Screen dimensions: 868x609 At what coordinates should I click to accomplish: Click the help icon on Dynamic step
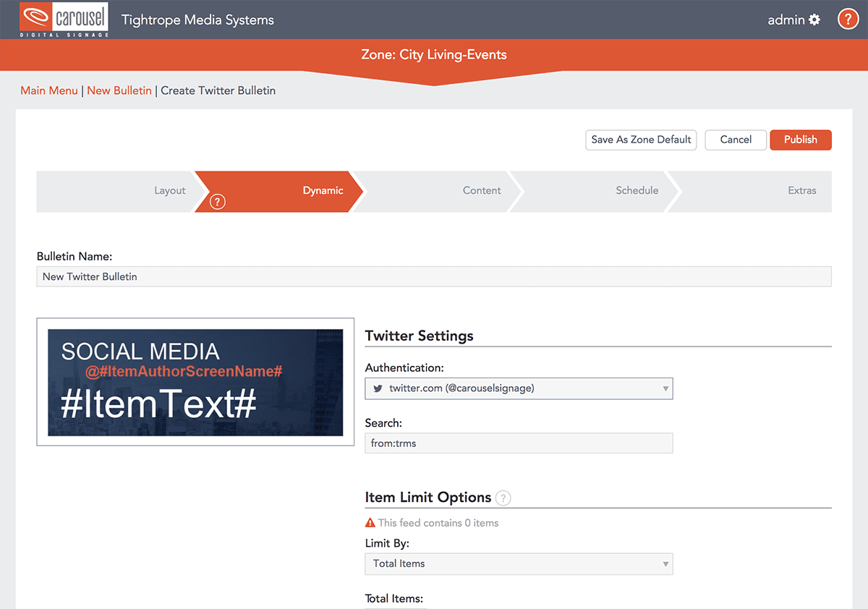point(217,202)
